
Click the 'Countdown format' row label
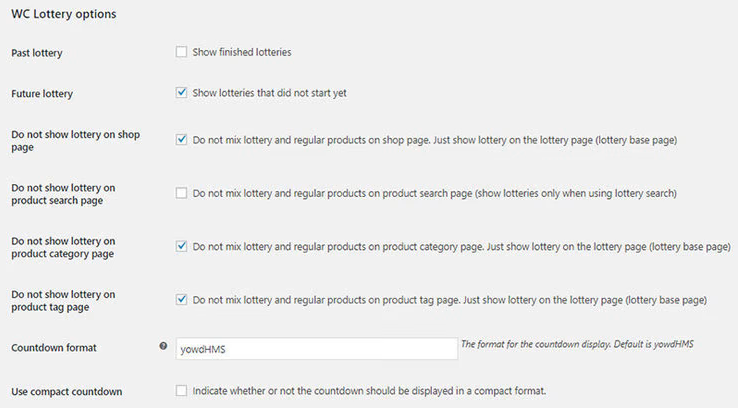(x=54, y=348)
